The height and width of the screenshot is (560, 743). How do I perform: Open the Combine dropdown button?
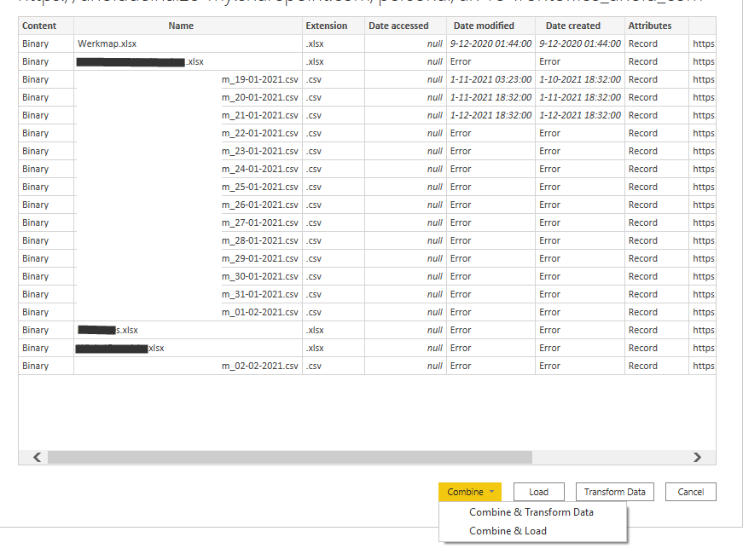pos(469,492)
